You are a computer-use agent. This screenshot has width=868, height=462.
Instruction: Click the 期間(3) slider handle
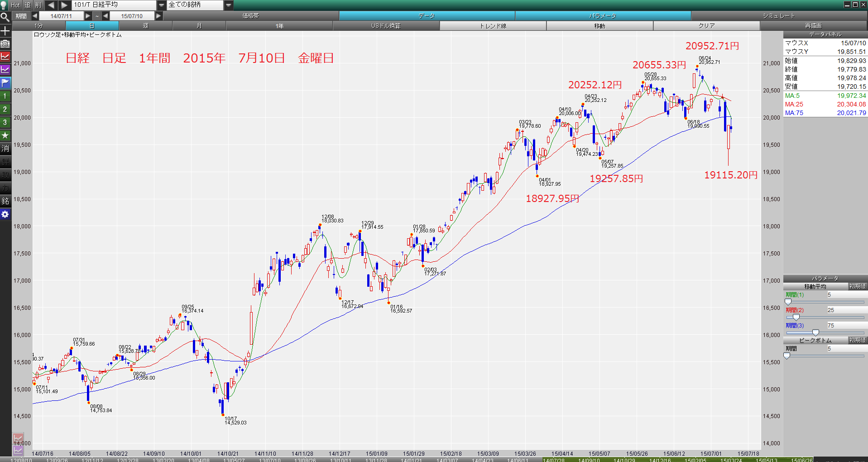pyautogui.click(x=815, y=332)
